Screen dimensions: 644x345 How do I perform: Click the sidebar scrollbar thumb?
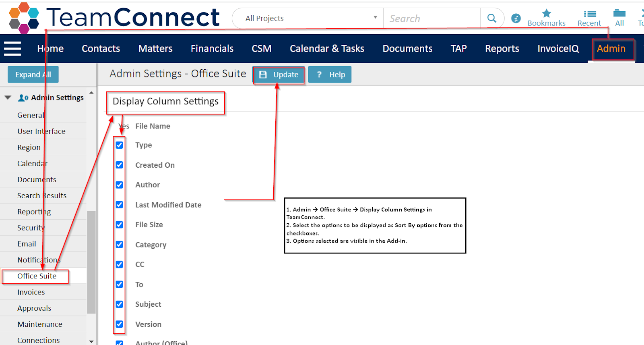pyautogui.click(x=91, y=262)
